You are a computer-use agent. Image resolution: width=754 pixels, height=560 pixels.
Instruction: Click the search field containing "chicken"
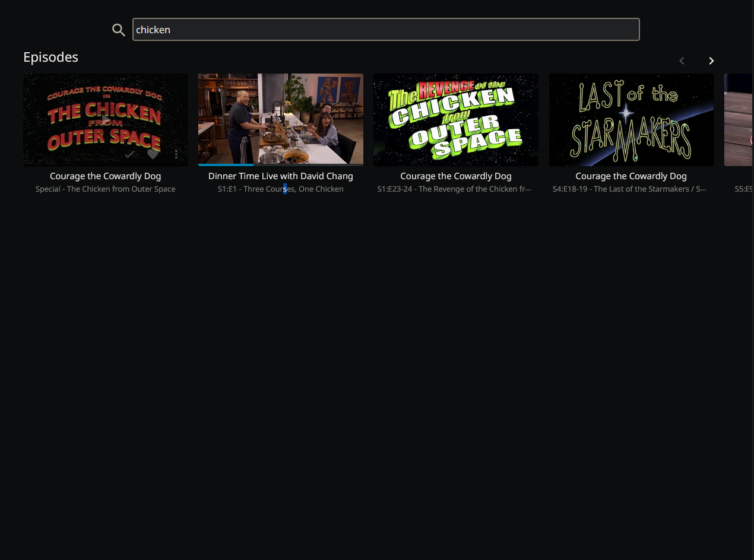point(386,30)
